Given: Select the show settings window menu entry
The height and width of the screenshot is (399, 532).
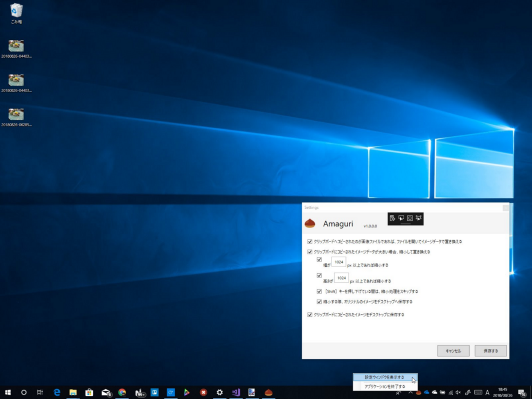Looking at the screenshot, I should 385,377.
